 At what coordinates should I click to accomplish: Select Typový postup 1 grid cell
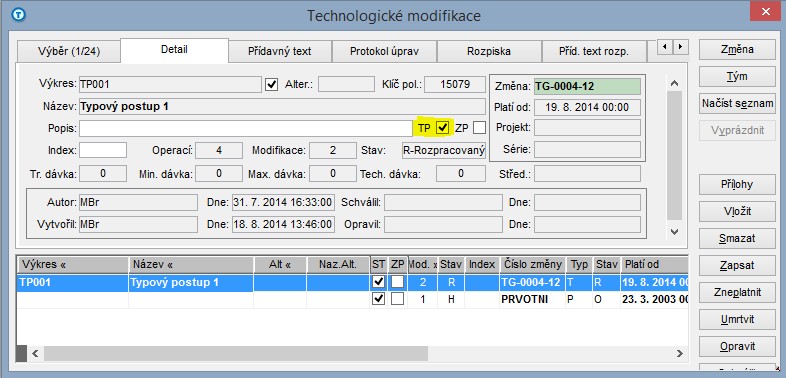coord(191,282)
